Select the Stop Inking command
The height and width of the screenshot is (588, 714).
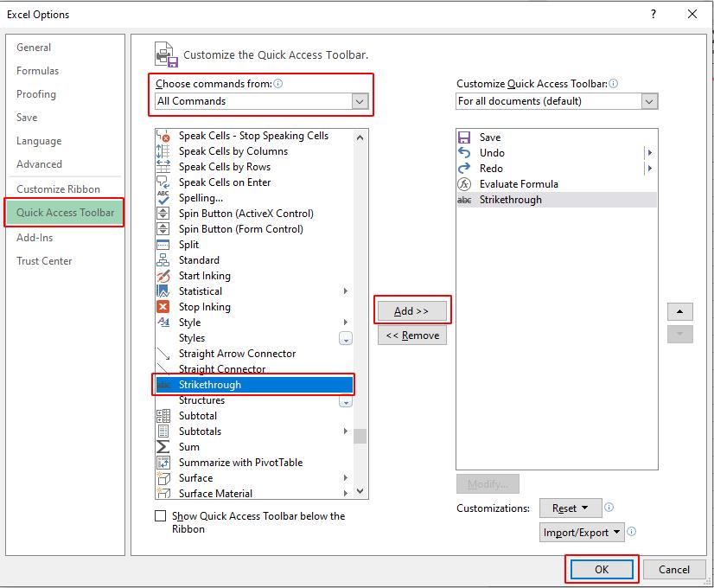click(x=202, y=307)
